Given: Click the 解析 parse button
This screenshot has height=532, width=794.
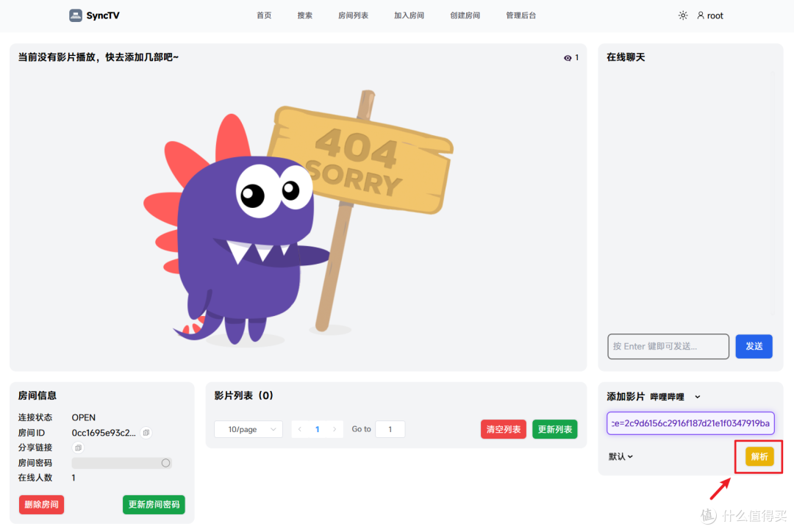Looking at the screenshot, I should tap(758, 456).
